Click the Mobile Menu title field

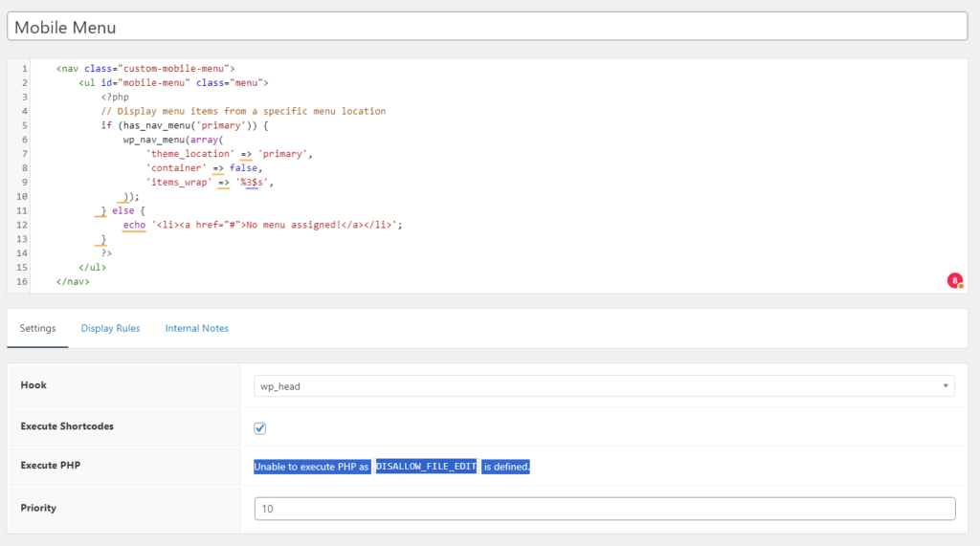tap(489, 27)
